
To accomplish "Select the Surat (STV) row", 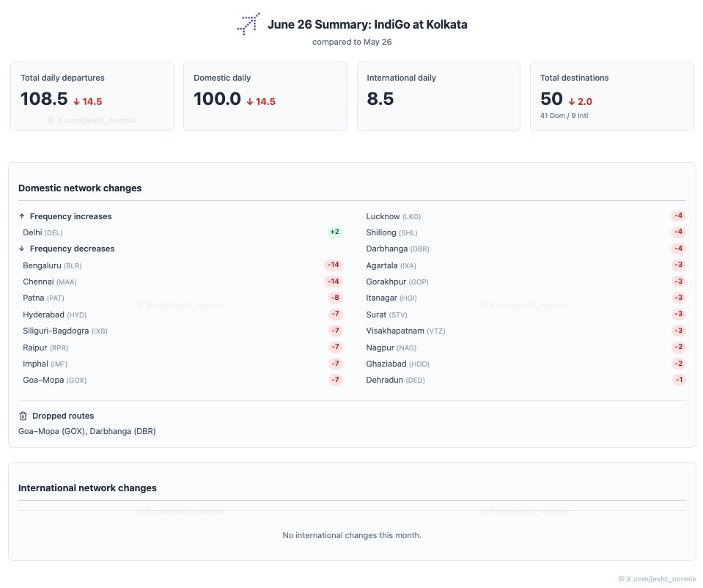I will tap(526, 315).
